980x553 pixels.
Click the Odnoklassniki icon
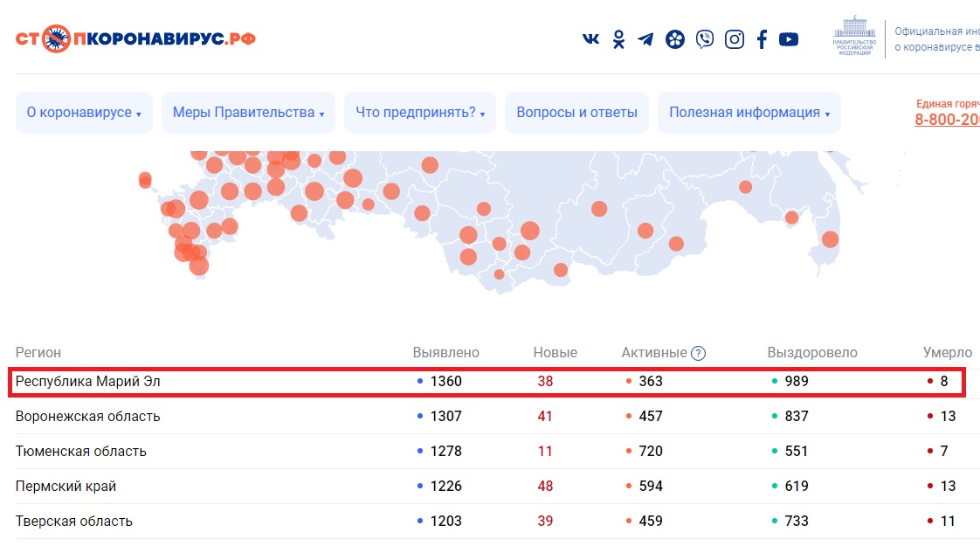tap(618, 39)
